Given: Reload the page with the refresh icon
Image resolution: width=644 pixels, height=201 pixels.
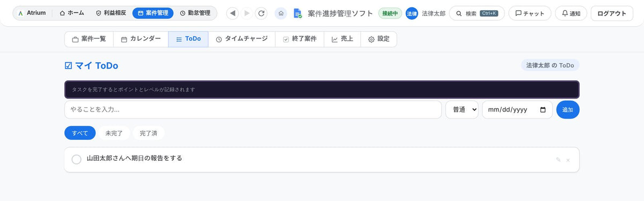Looking at the screenshot, I should 261,13.
